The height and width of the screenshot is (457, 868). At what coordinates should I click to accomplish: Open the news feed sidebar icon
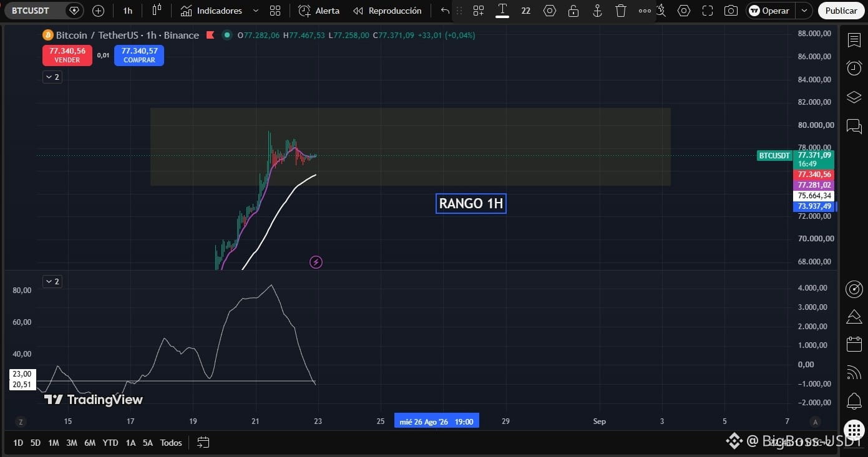tap(854, 373)
